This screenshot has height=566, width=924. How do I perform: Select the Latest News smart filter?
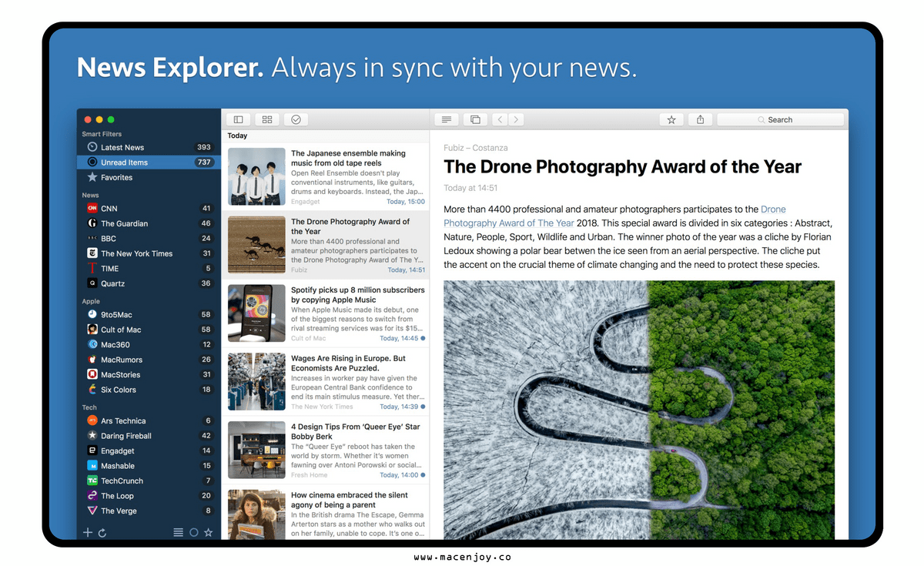point(149,147)
